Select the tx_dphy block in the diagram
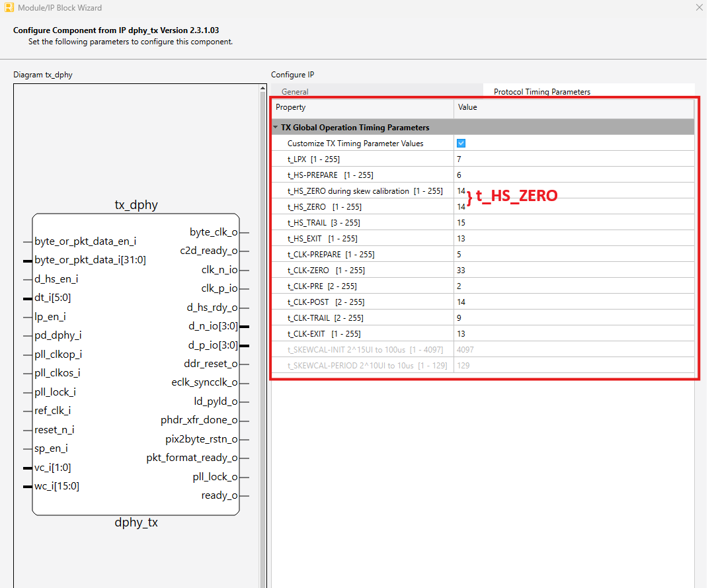The image size is (712, 588). click(136, 364)
